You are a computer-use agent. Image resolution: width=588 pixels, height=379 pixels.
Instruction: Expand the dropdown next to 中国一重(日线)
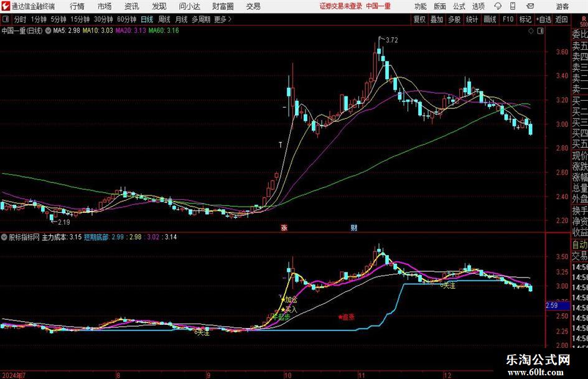pos(48,30)
